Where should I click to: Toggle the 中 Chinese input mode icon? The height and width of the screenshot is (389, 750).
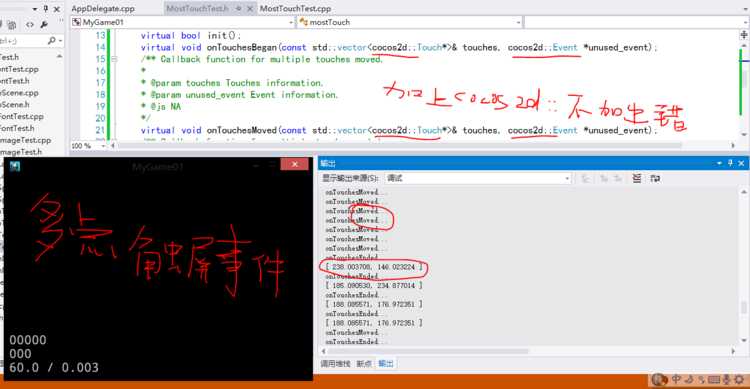(676, 379)
